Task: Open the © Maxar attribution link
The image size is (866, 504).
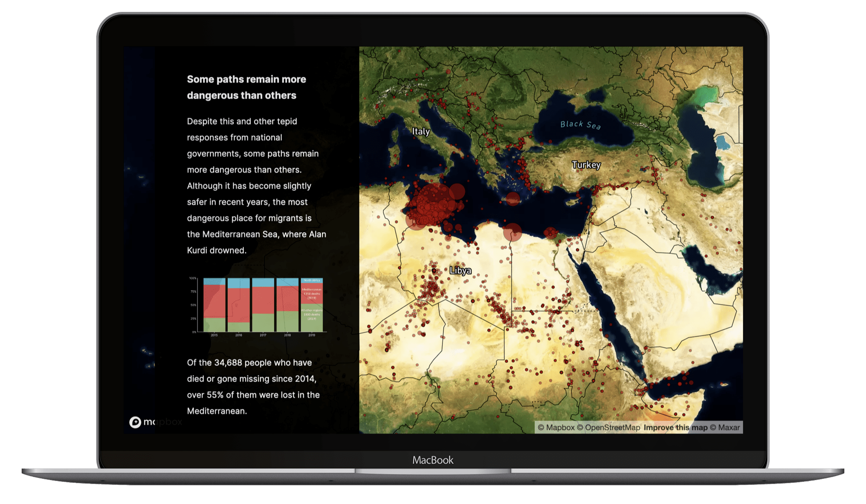Action: [725, 427]
